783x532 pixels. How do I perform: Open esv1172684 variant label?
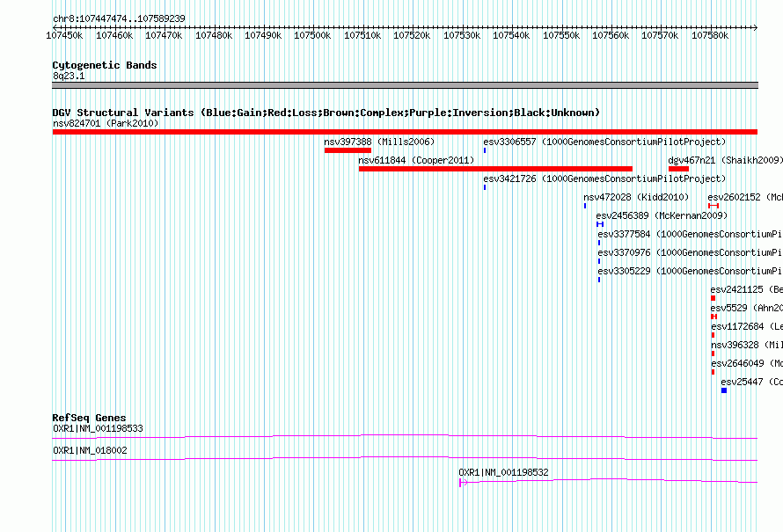(x=747, y=326)
